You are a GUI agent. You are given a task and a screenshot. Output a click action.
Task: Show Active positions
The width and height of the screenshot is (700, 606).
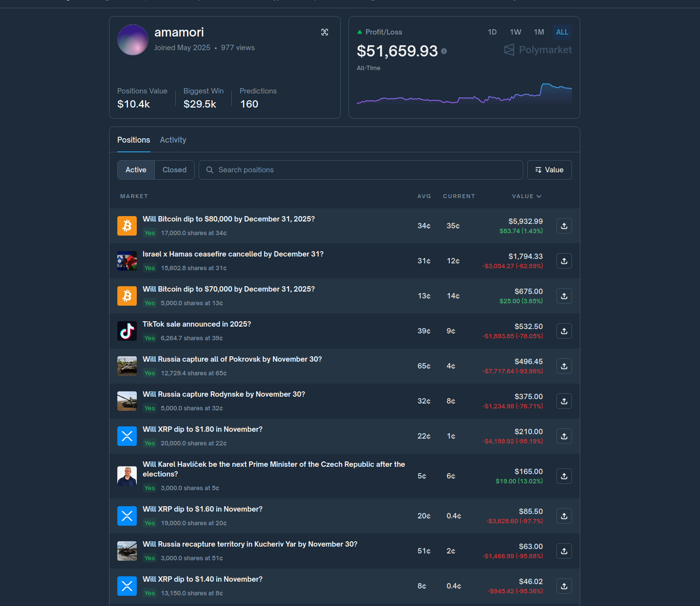(x=136, y=170)
